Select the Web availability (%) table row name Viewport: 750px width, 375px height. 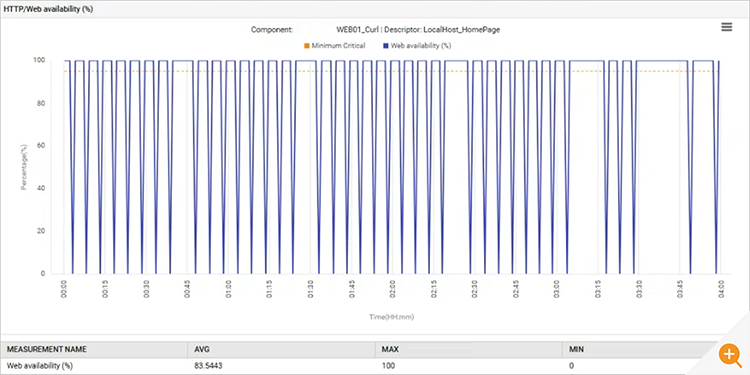(x=40, y=366)
